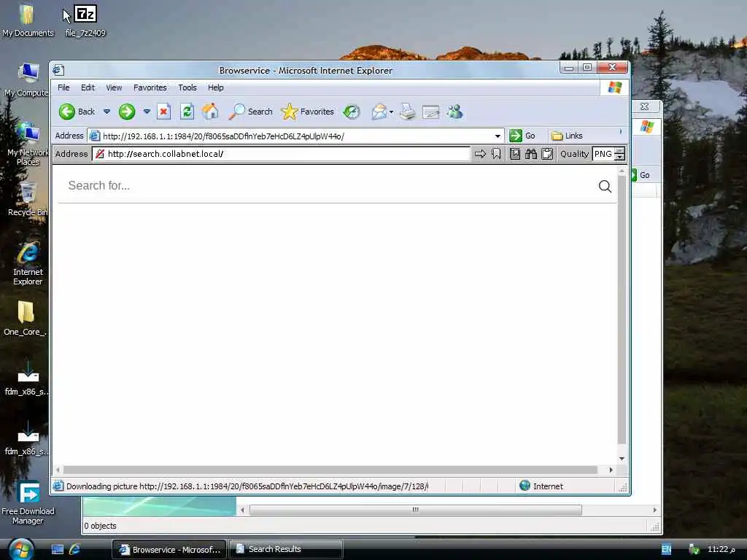This screenshot has width=747, height=560.
Task: Open the View menu
Action: click(114, 87)
